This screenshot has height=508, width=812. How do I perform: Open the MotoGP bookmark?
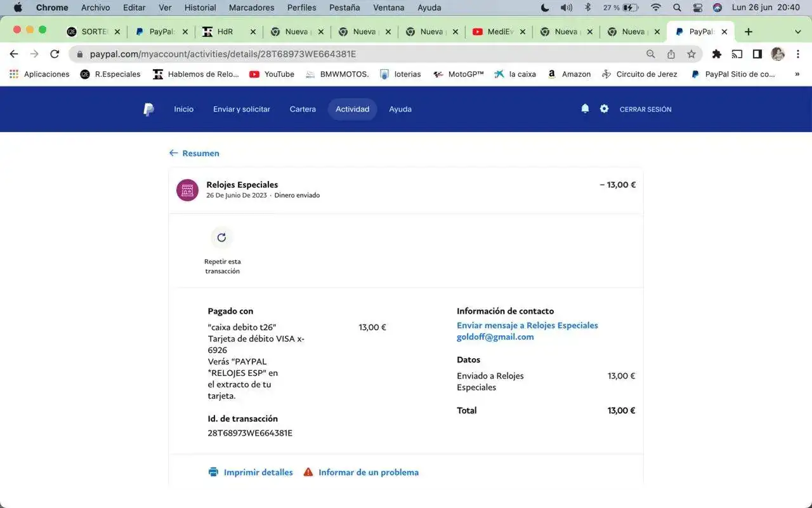click(458, 74)
